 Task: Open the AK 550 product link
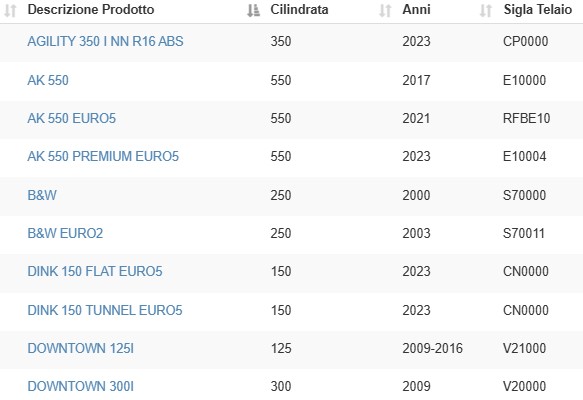click(x=48, y=80)
